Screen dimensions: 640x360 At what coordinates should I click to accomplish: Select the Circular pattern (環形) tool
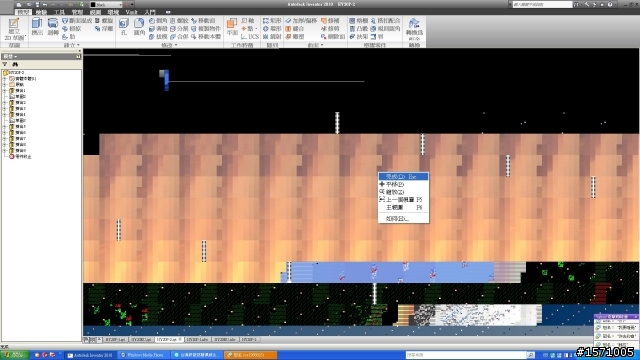click(272, 29)
